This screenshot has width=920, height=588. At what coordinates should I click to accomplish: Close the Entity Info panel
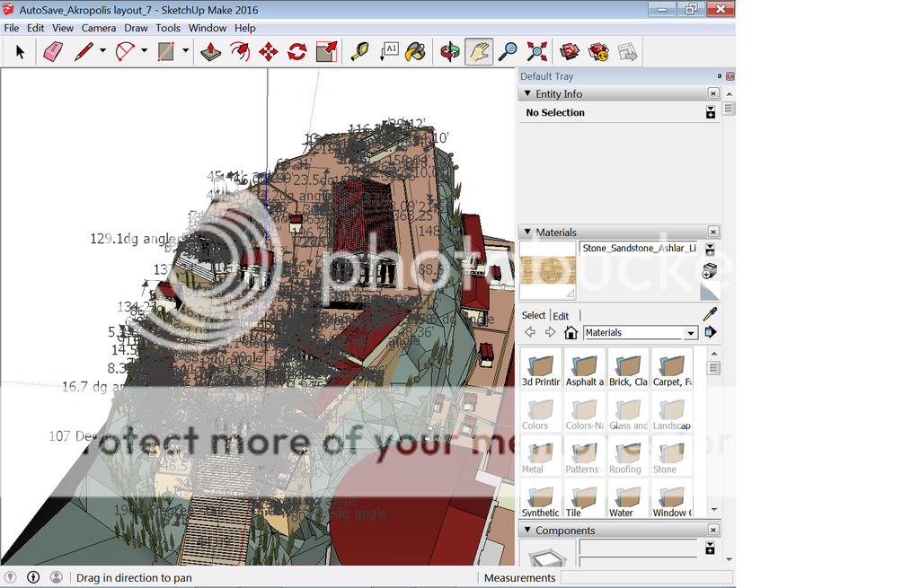tap(712, 93)
